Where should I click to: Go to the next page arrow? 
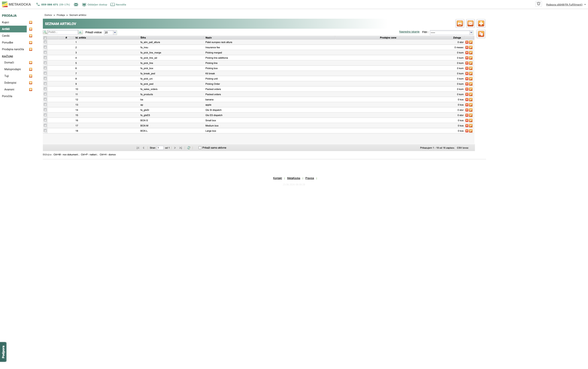click(175, 148)
